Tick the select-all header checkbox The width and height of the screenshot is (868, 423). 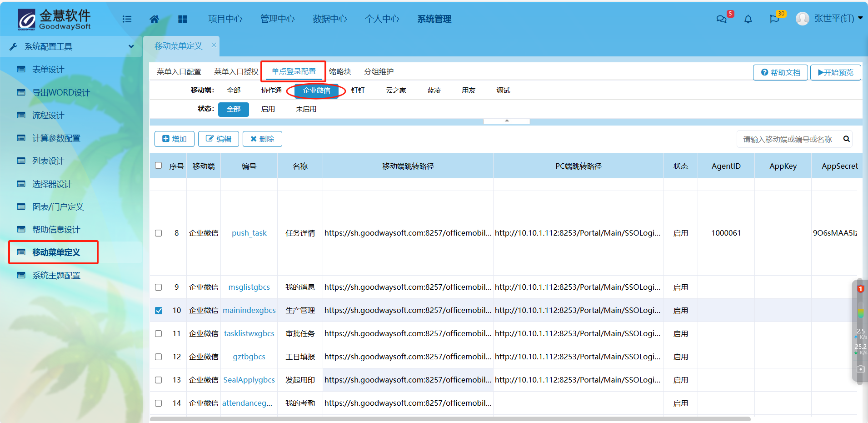tap(158, 166)
